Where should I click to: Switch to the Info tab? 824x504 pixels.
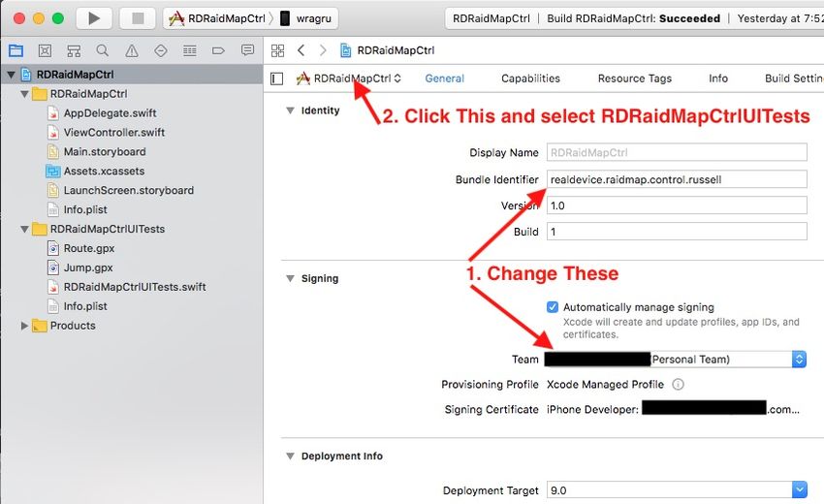pos(718,79)
